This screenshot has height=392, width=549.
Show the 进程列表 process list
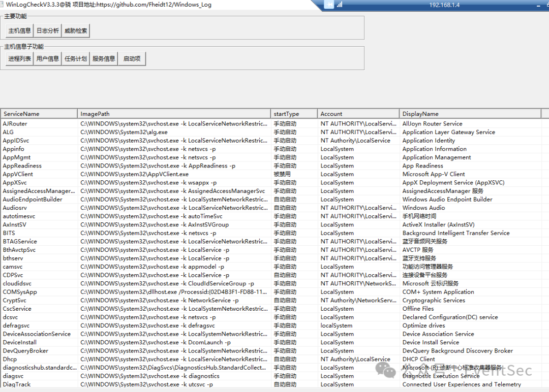click(x=19, y=59)
